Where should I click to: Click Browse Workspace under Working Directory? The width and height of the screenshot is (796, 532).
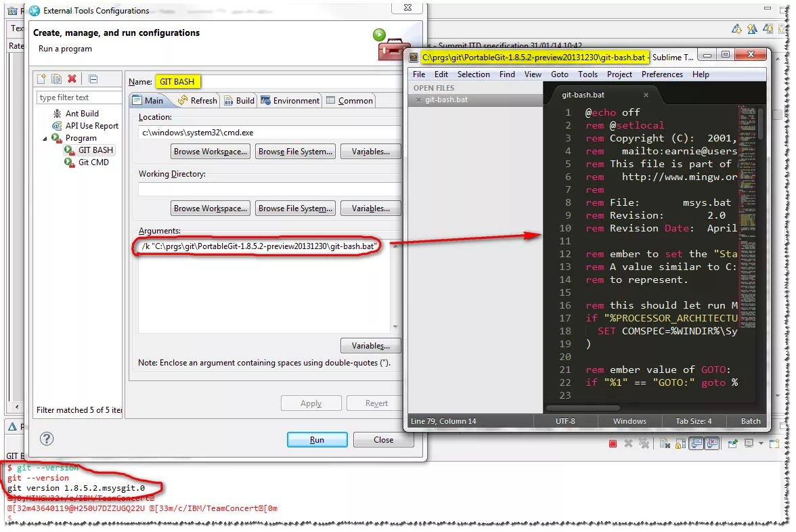point(210,208)
